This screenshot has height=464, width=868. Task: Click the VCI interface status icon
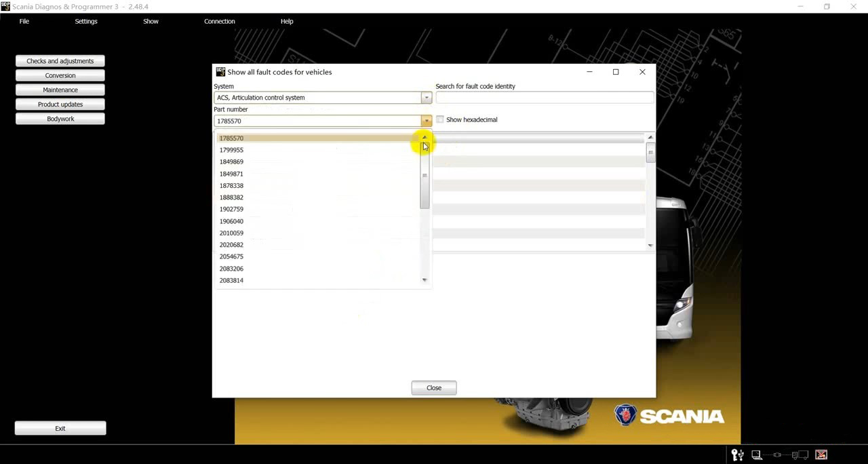pyautogui.click(x=777, y=455)
